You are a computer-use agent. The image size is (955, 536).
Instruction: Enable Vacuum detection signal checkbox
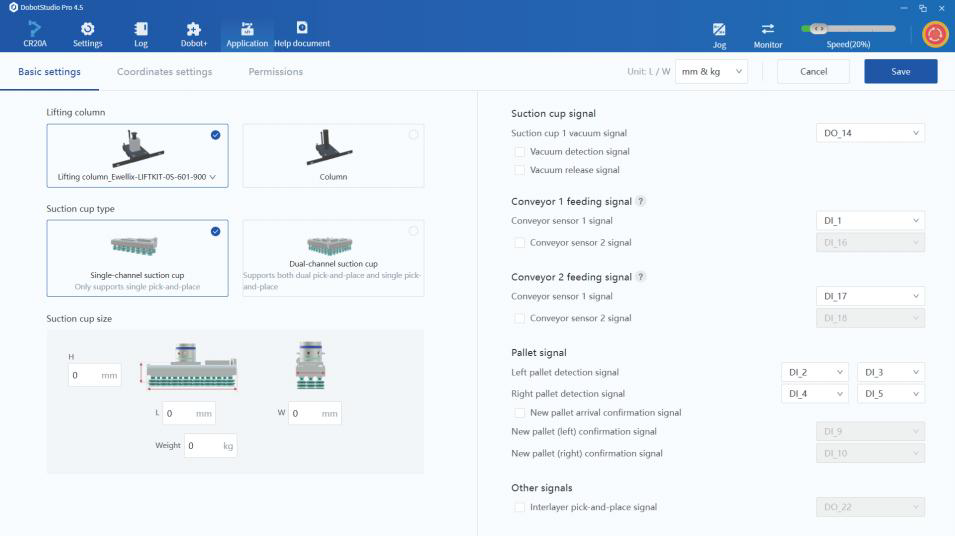click(520, 152)
